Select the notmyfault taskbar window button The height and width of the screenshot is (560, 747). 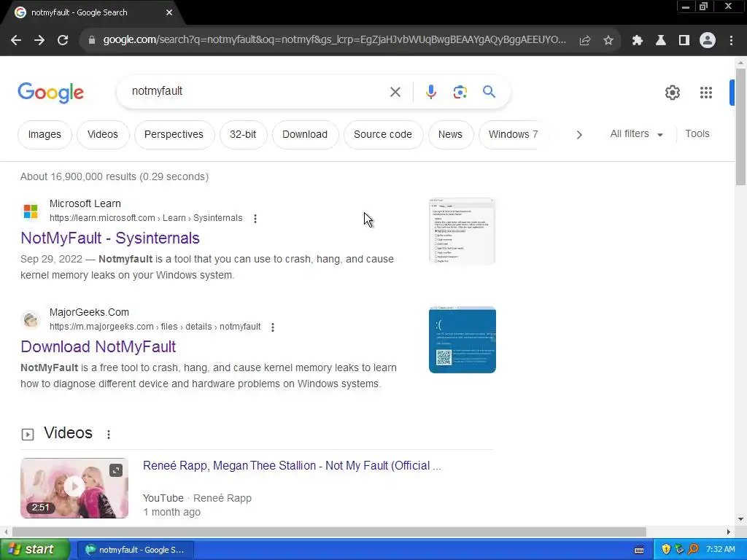pyautogui.click(x=135, y=550)
